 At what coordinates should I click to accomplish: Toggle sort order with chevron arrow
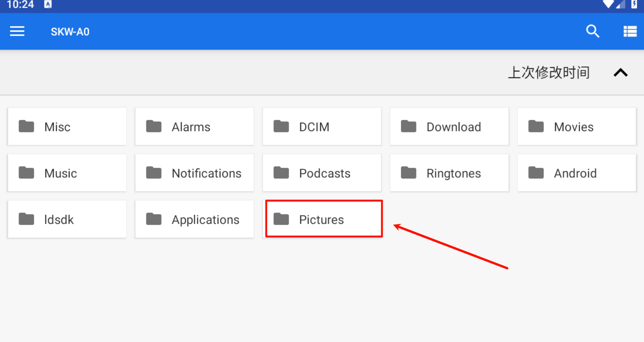pyautogui.click(x=620, y=73)
